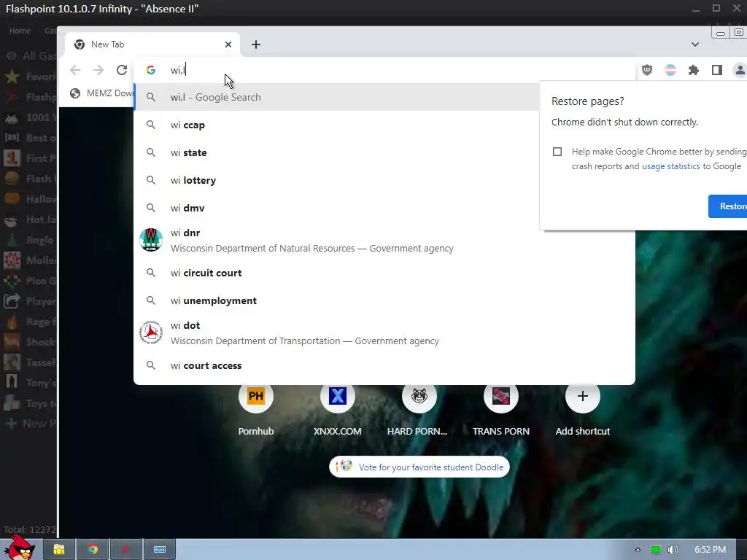747x560 pixels.
Task: Choose 'wi,l - Google Search' suggestion
Action: [337, 97]
